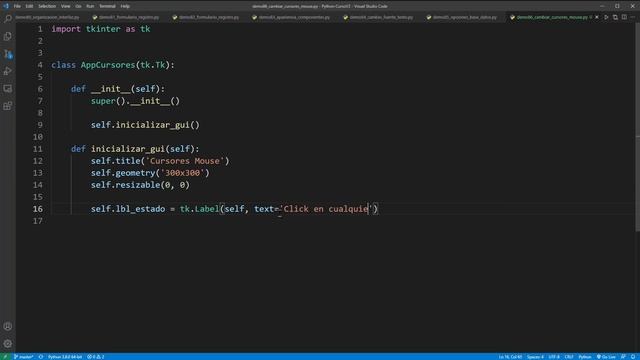Open the Go menu
The width and height of the screenshot is (640, 360).
78,6
